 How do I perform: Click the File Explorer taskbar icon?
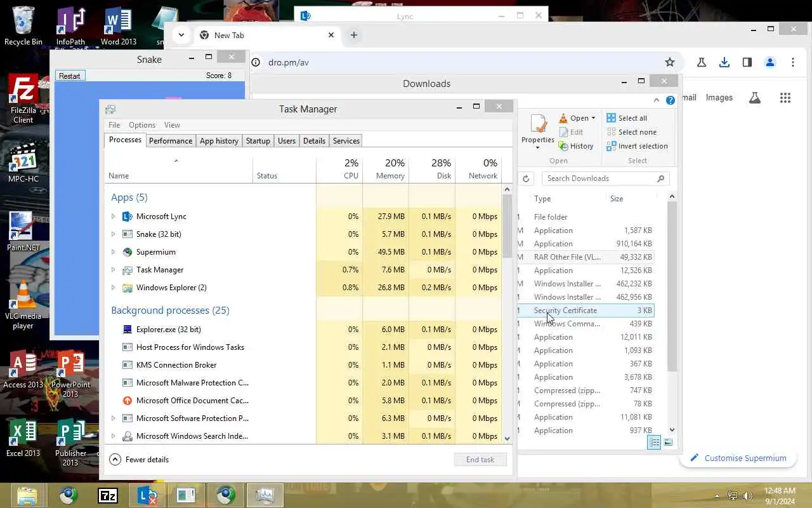pos(27,495)
